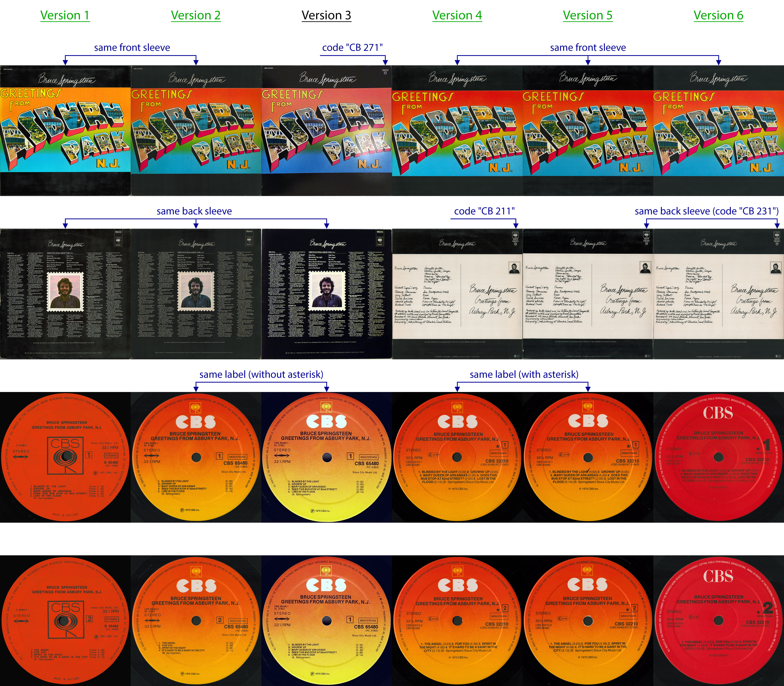Click the Version 6 red side 2 label
784x686 pixels.
(719, 621)
